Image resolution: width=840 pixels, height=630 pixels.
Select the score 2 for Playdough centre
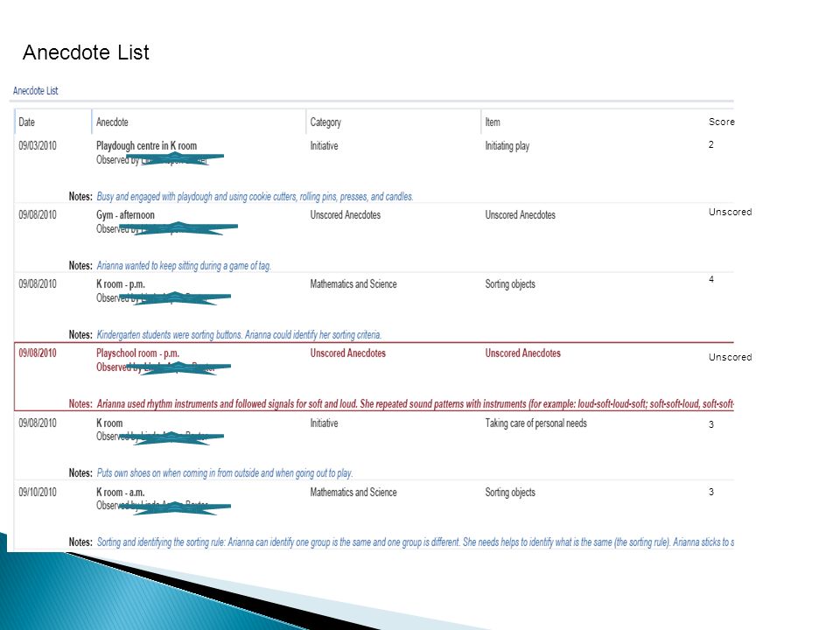coord(710,144)
